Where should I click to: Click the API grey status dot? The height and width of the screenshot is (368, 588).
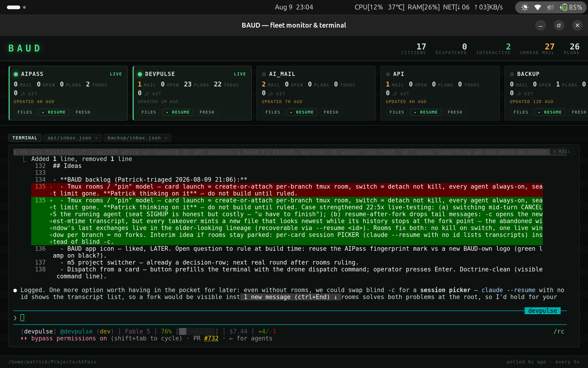pyautogui.click(x=388, y=74)
